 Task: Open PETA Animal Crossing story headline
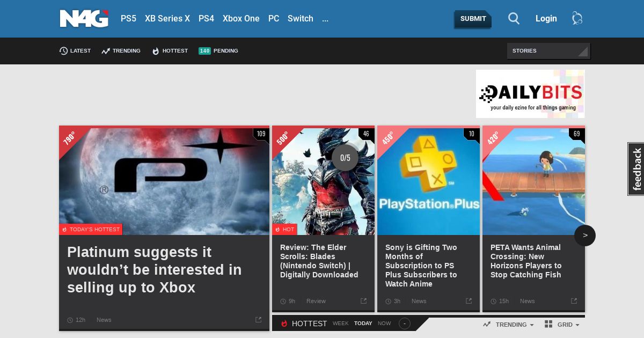[x=526, y=261]
